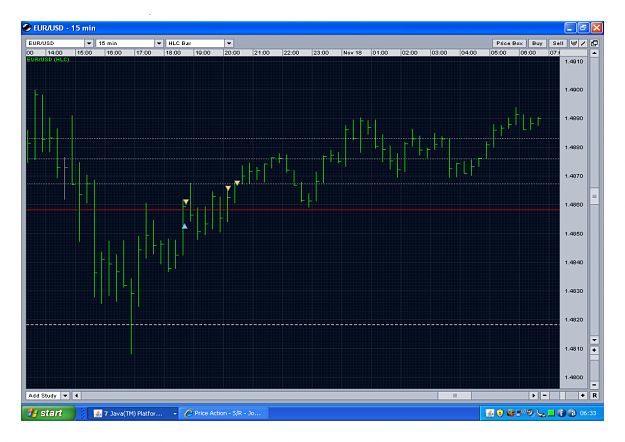Click the magnet-shaped tool icon beside Sell
This screenshot has width=625, height=442.
pyautogui.click(x=574, y=43)
